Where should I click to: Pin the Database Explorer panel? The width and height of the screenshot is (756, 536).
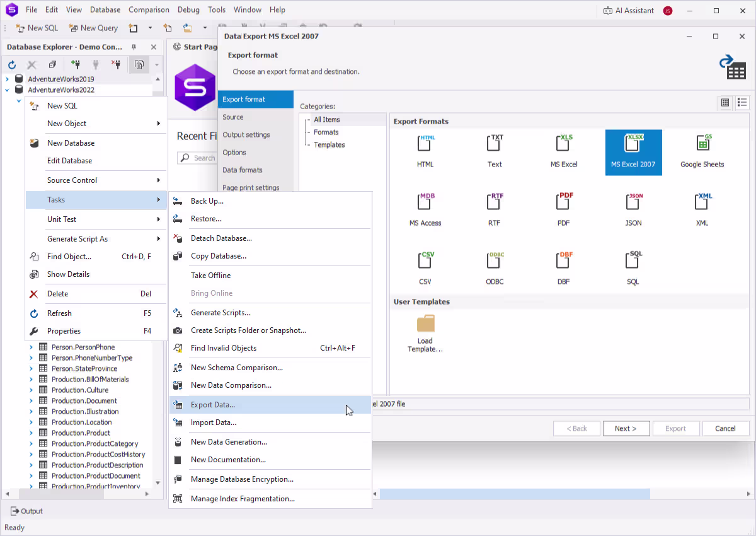134,47
